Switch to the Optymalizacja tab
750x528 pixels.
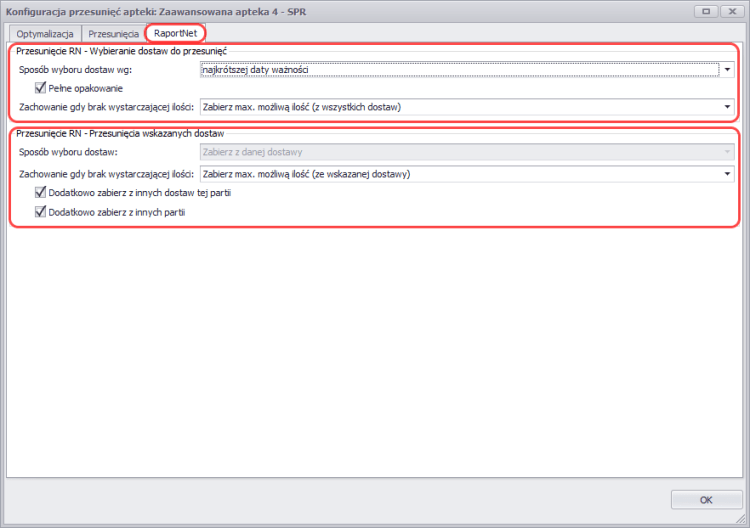pos(45,33)
